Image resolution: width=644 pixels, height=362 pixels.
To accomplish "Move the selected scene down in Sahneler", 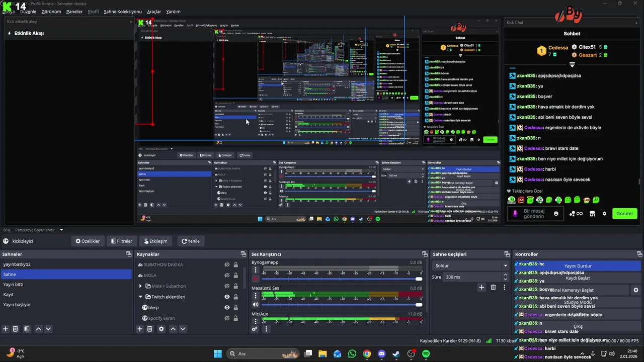I will [x=48, y=329].
